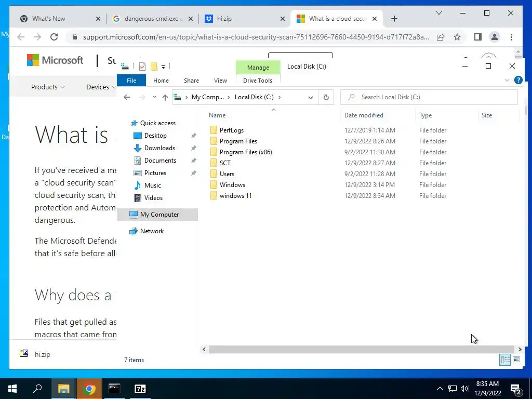Screen dimensions: 532x399
Task: Click the Search Local Disk (C:) field
Action: click(429, 97)
